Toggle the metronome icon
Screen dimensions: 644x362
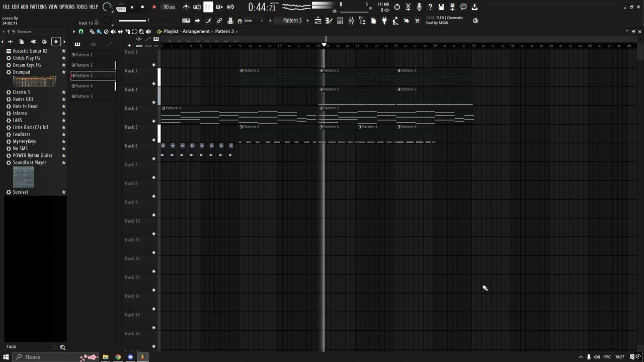coord(186,7)
